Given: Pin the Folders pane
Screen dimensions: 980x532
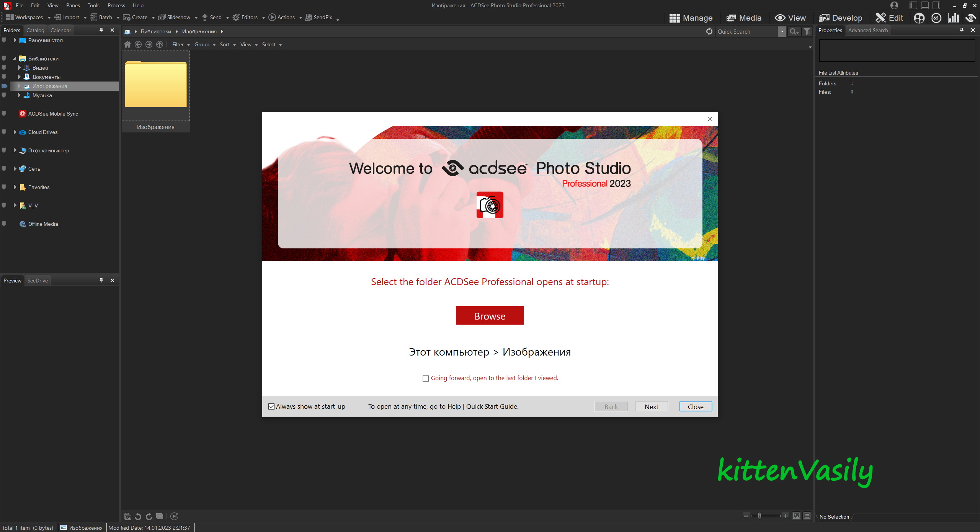Looking at the screenshot, I should point(101,30).
